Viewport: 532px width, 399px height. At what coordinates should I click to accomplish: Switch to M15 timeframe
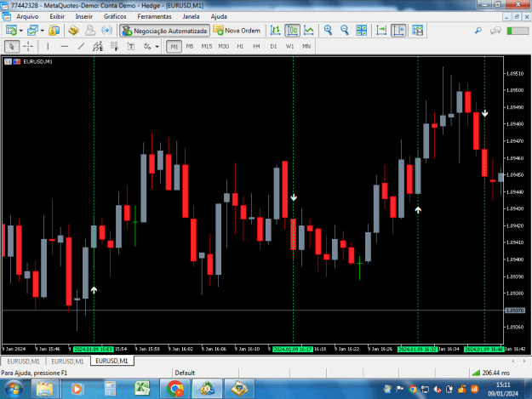pyautogui.click(x=207, y=47)
